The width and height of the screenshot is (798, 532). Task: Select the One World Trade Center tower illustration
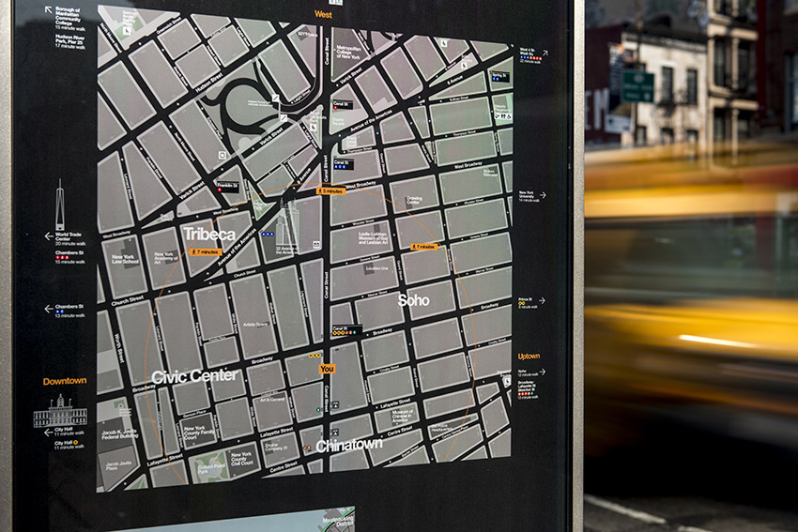point(60,205)
